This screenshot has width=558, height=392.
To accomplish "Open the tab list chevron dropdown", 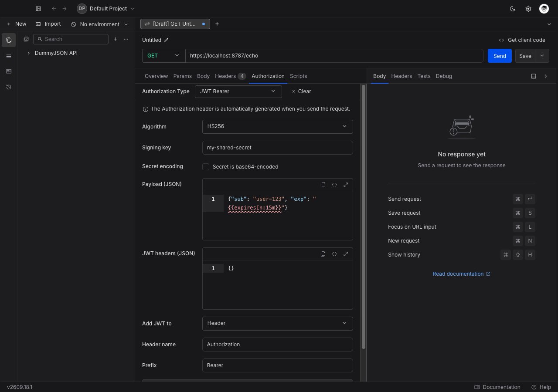I will (549, 24).
